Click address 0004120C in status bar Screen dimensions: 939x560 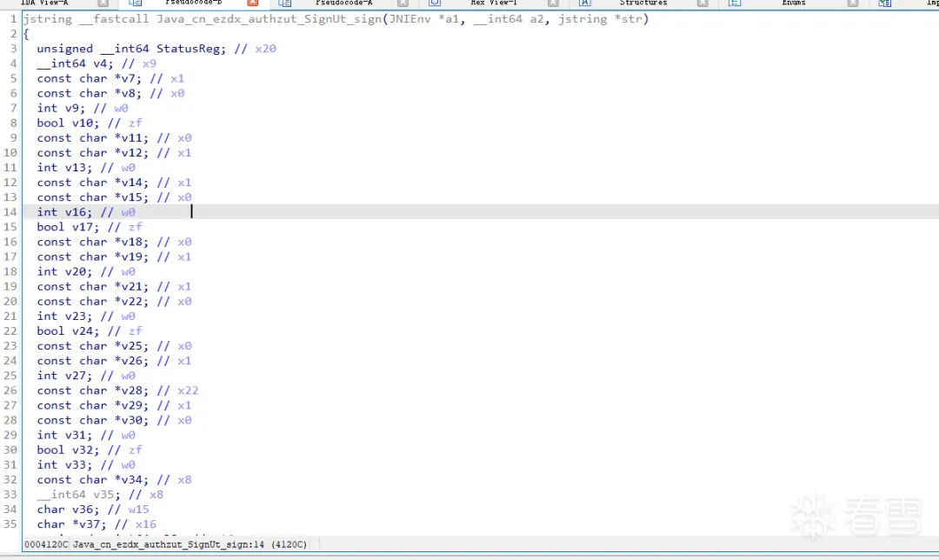[46, 544]
